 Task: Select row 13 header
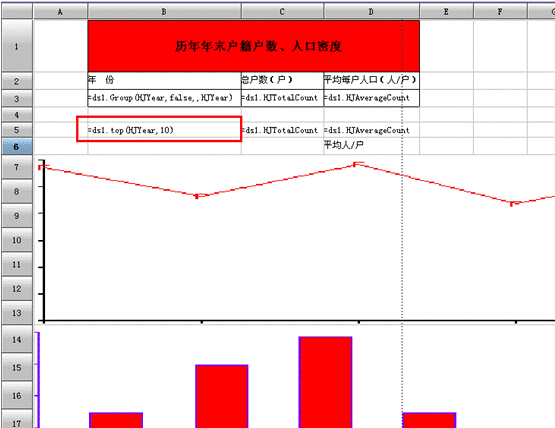click(x=17, y=313)
